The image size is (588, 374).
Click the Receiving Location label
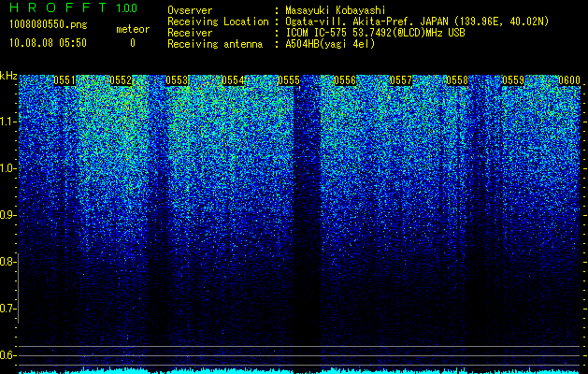(218, 22)
